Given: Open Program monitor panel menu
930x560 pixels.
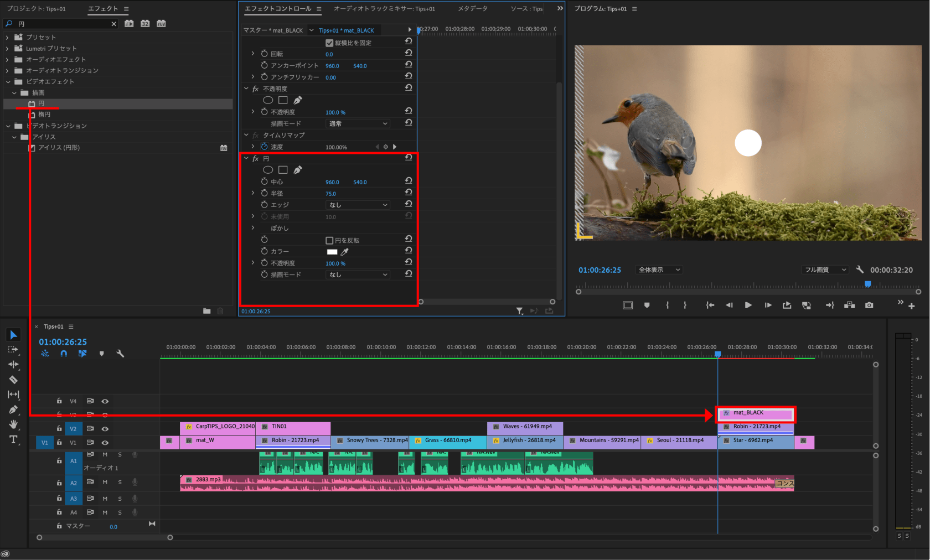Looking at the screenshot, I should [634, 9].
